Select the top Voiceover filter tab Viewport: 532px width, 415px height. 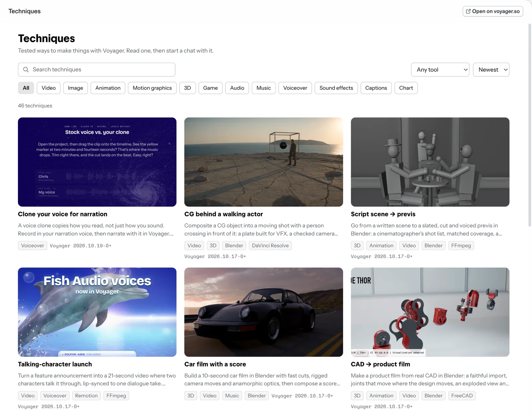[295, 88]
